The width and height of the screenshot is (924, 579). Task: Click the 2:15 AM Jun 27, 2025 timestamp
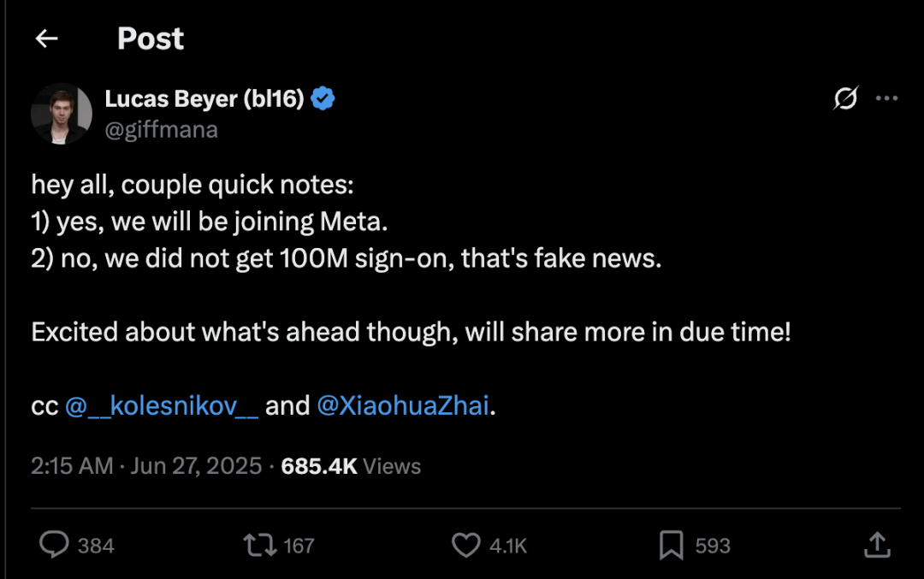(146, 466)
